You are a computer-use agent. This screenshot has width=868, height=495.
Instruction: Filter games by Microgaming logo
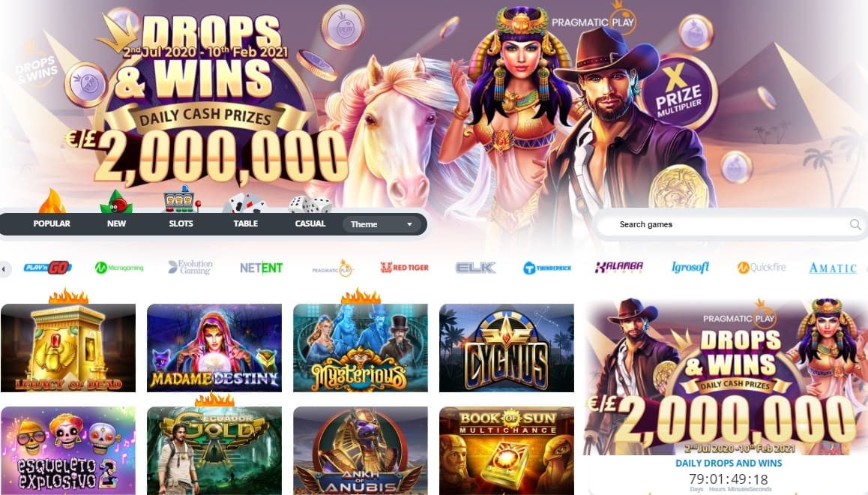tap(119, 268)
